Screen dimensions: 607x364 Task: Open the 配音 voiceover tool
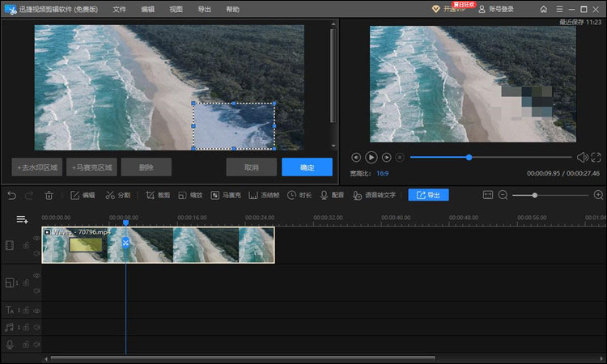point(332,195)
